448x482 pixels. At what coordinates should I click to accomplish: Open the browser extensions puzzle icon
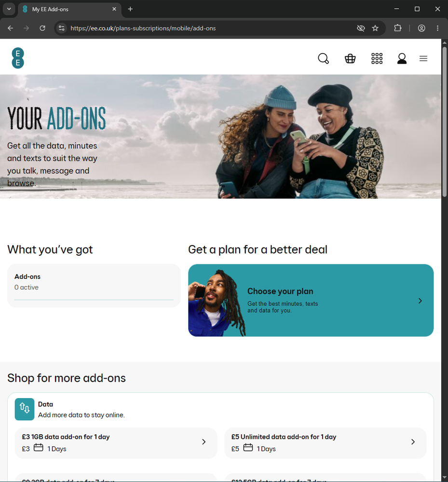398,28
